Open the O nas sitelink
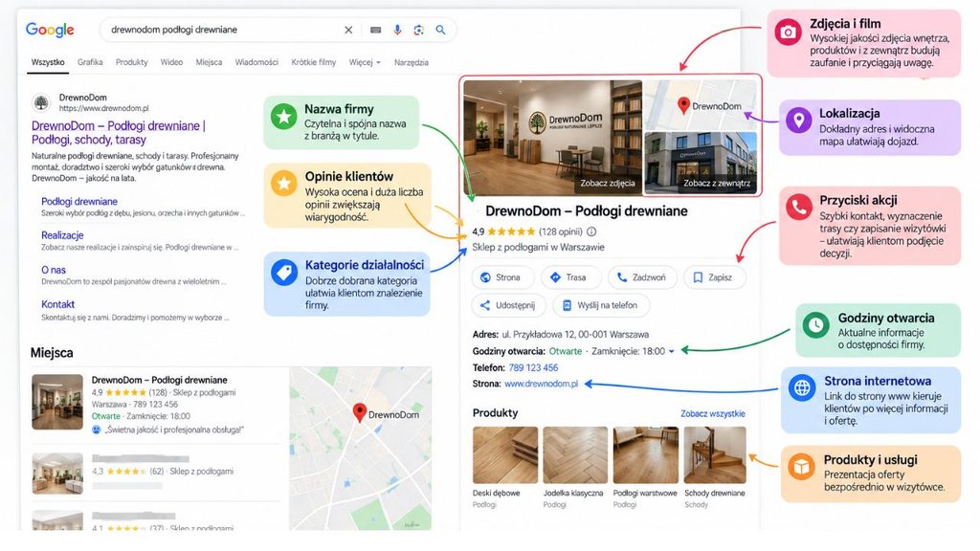 point(54,270)
